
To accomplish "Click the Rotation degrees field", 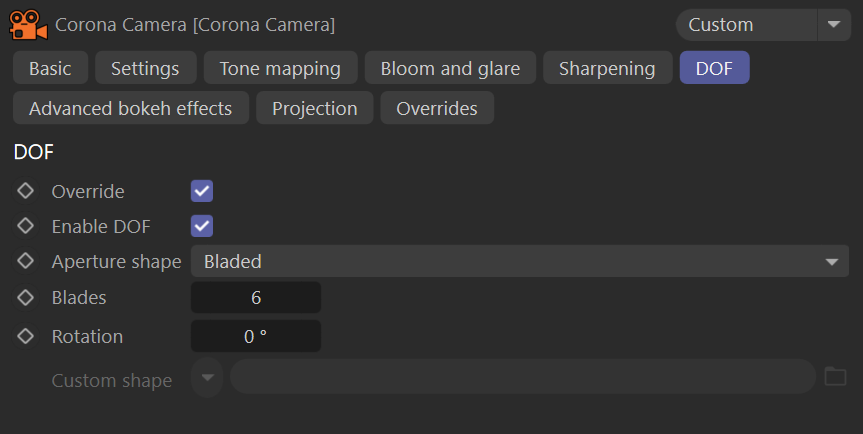I will click(256, 336).
